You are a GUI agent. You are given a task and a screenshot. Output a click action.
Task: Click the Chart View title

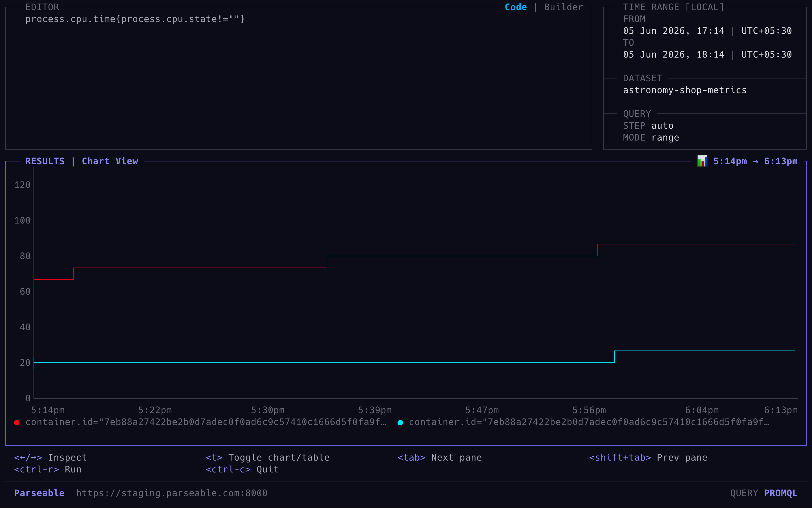point(110,161)
